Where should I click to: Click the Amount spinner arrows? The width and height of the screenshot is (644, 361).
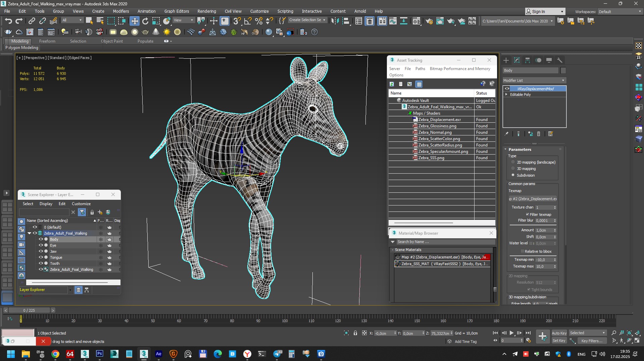[x=555, y=230]
